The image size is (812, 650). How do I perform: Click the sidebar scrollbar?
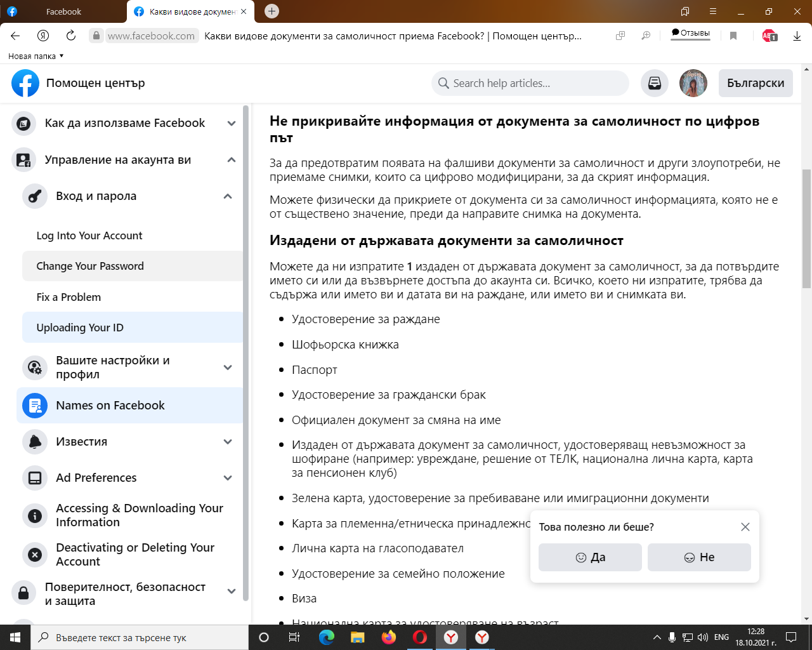point(246,352)
